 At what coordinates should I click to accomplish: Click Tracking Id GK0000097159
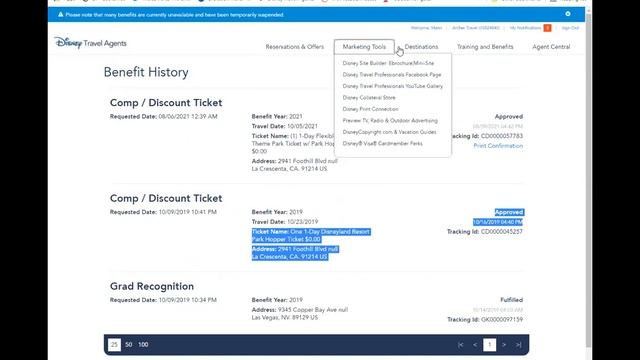(485, 320)
